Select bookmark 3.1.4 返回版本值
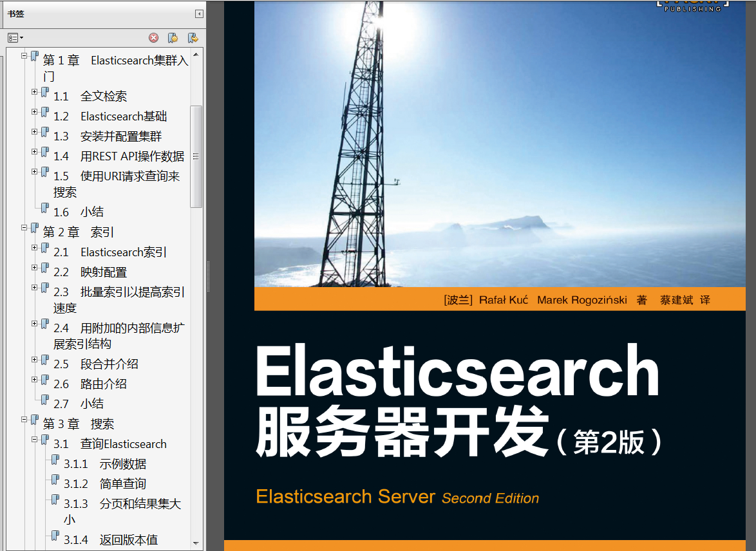 coord(111,539)
